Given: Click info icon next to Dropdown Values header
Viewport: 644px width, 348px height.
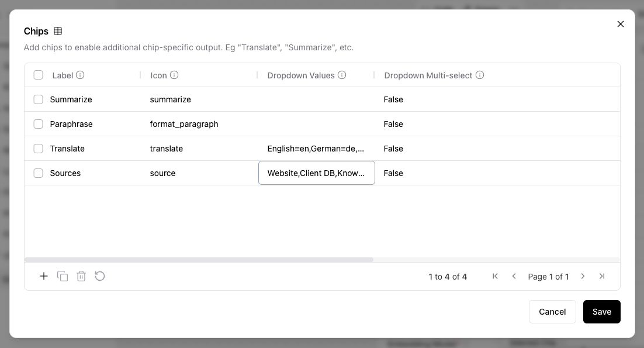Looking at the screenshot, I should 342,75.
